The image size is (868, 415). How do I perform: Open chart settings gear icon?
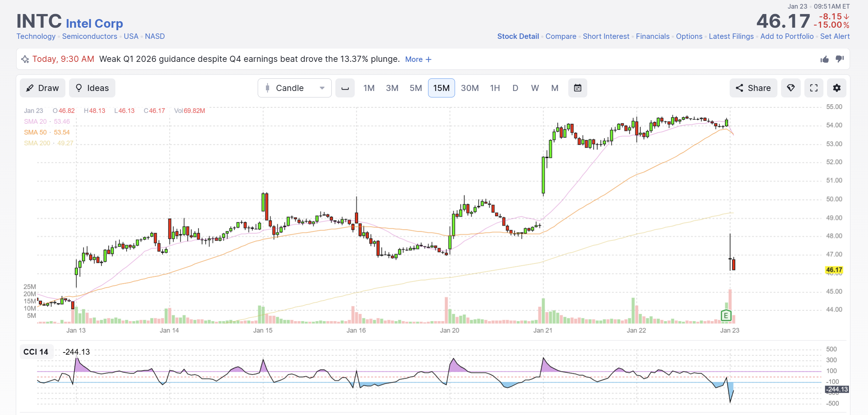pos(837,88)
